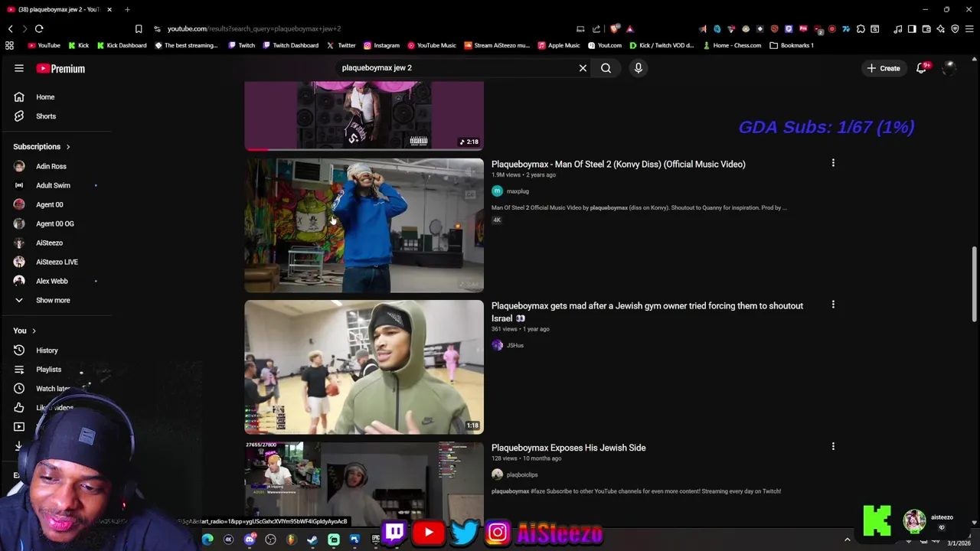Open the YouTube guide hamburger menu

coord(19,68)
